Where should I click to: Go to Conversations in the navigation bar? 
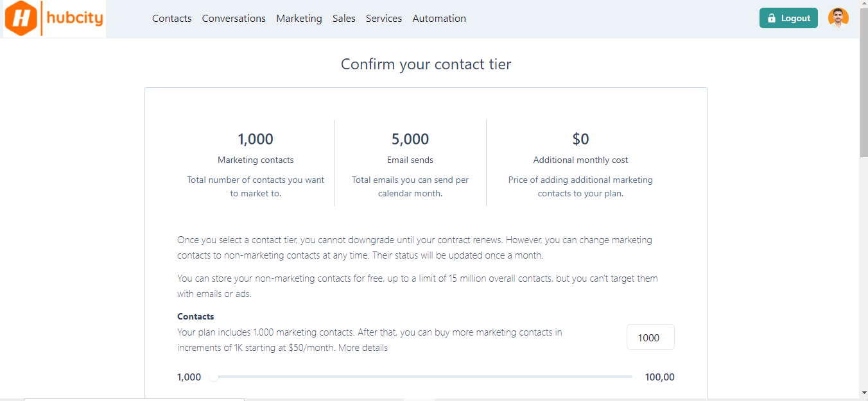coord(234,19)
